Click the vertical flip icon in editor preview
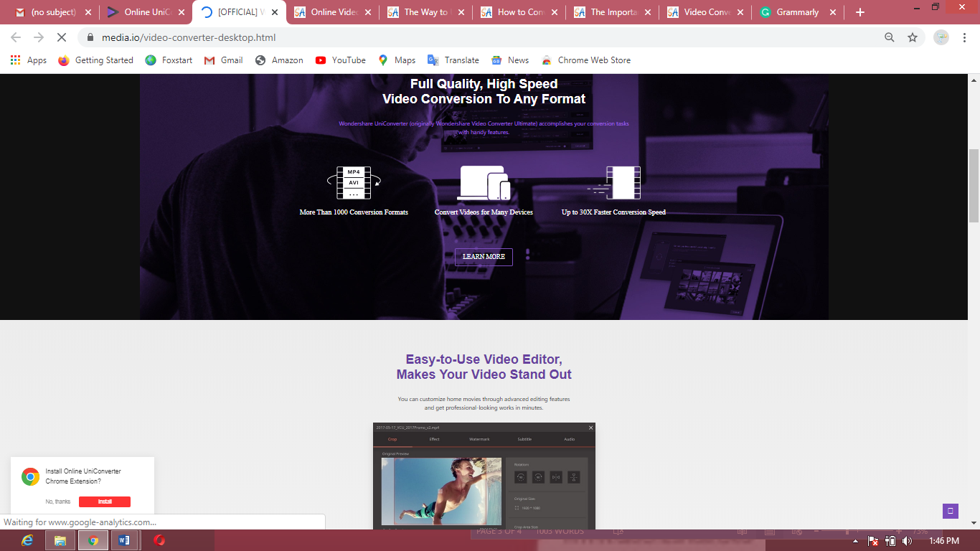 tap(573, 477)
